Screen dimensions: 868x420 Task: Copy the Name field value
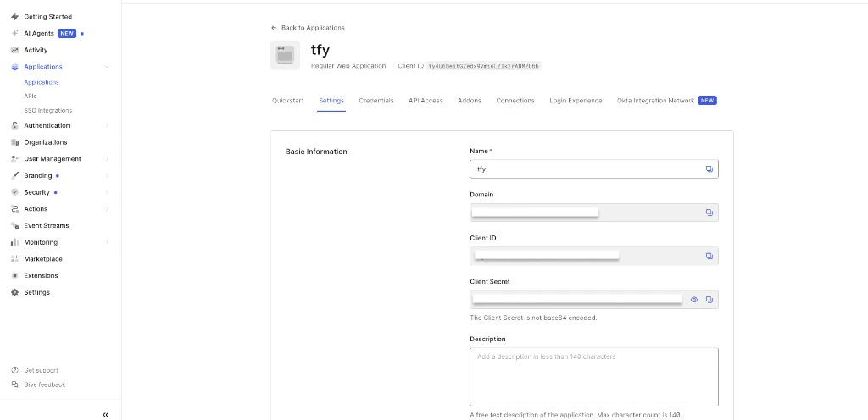(x=709, y=169)
